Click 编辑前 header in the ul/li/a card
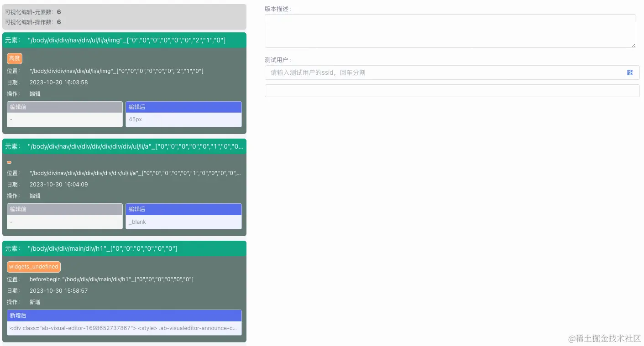The width and height of the screenshot is (644, 346). (65, 209)
